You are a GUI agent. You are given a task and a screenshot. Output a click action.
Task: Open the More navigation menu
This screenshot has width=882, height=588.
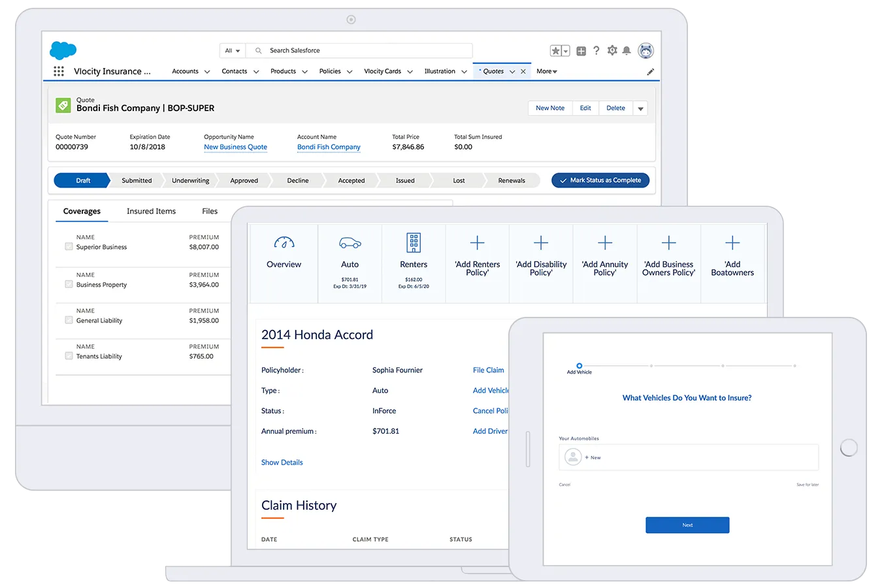point(547,71)
